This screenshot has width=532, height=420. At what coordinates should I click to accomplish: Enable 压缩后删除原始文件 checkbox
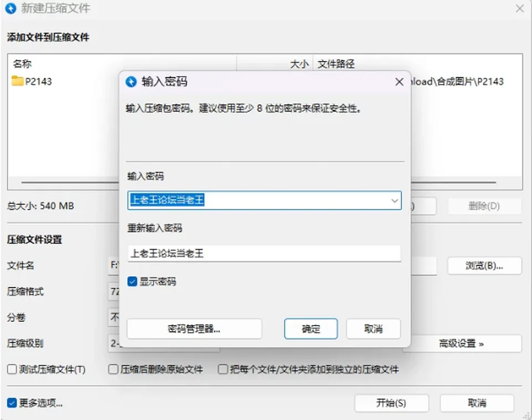coord(113,369)
